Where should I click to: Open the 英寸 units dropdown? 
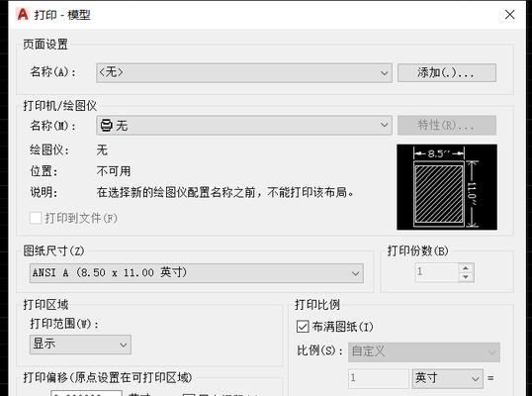448,378
